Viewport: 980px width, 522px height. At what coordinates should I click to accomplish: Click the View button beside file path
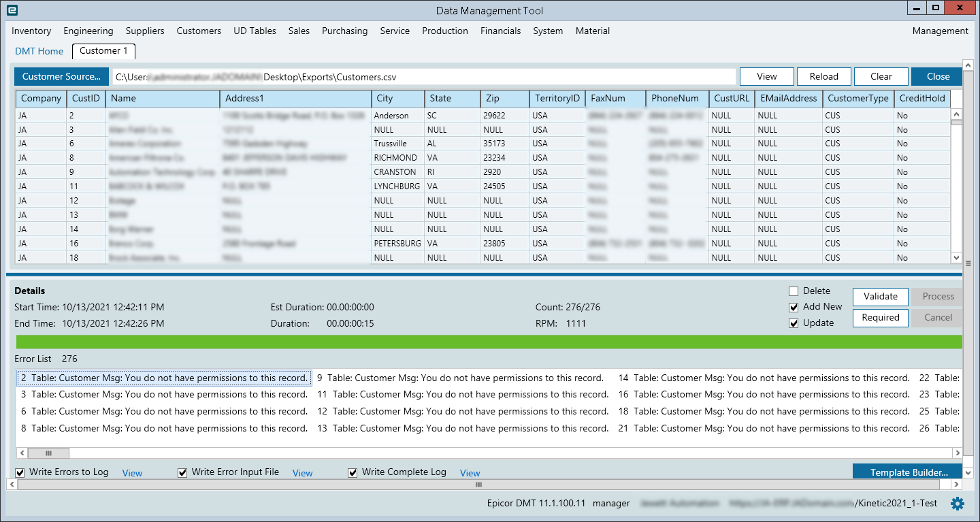(x=767, y=76)
